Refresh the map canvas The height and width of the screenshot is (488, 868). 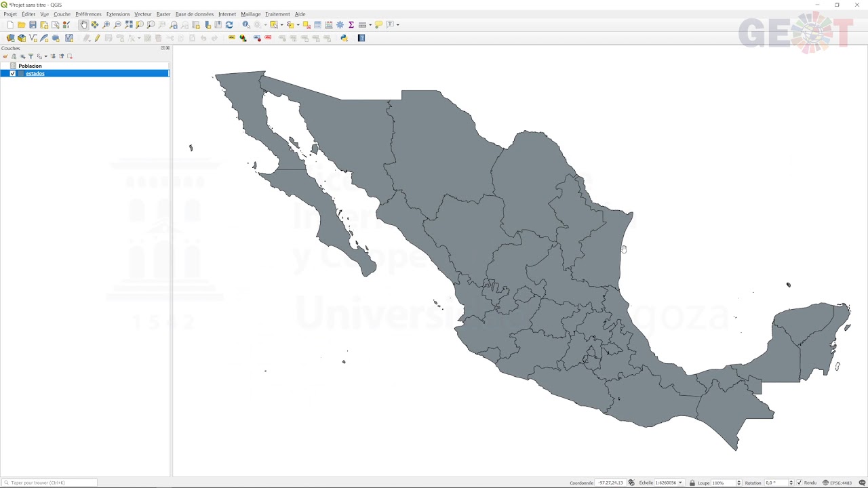click(229, 25)
